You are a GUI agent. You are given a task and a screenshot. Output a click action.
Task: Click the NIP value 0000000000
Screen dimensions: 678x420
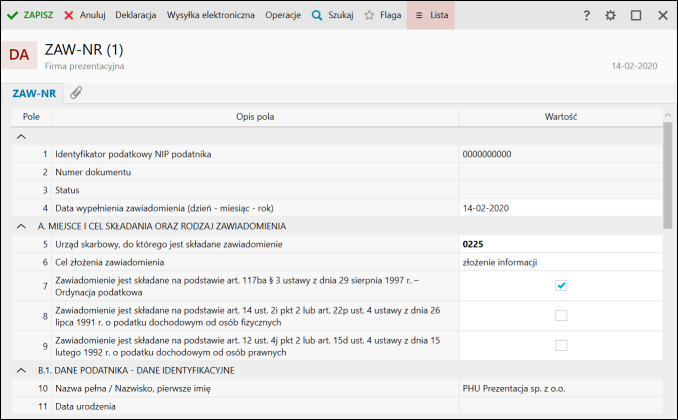tap(486, 154)
